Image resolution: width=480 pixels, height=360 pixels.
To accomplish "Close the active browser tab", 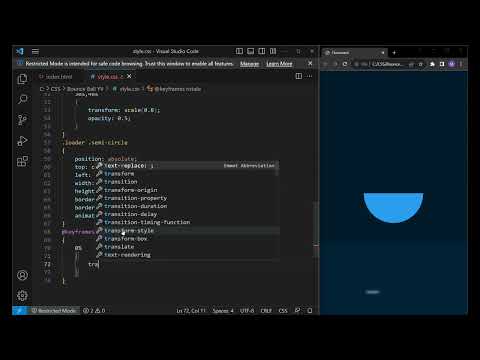I will [x=383, y=52].
